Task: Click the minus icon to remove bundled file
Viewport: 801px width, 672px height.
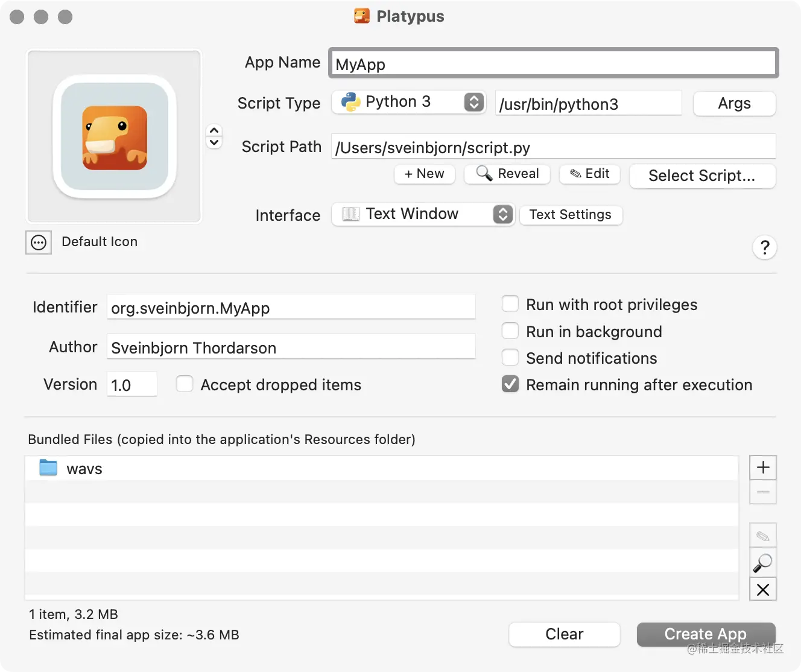Action: pyautogui.click(x=763, y=492)
